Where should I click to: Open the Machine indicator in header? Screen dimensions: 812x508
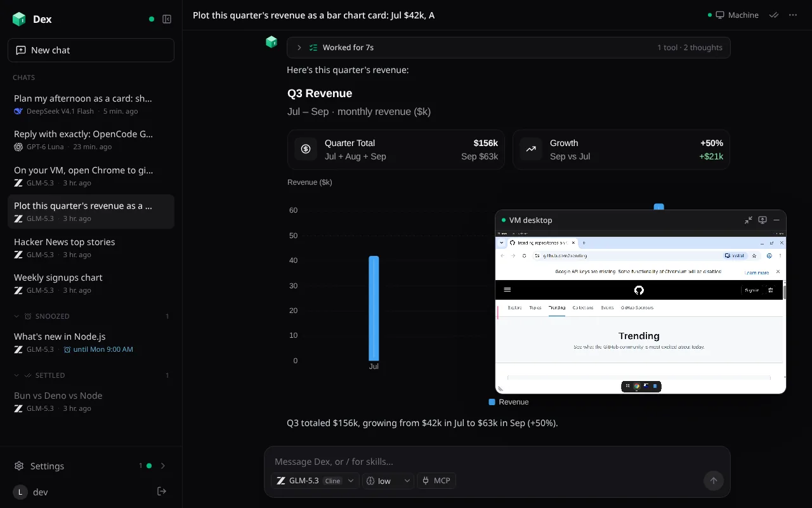[x=733, y=15]
